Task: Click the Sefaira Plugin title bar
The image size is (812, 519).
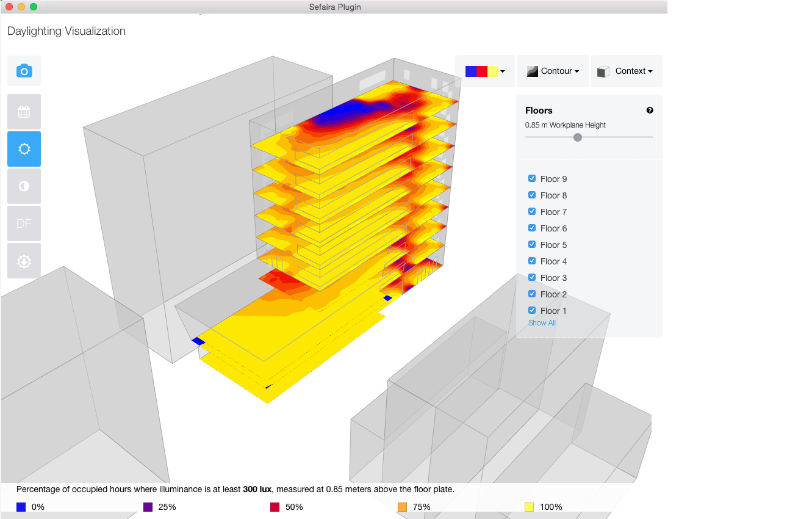Action: point(336,7)
